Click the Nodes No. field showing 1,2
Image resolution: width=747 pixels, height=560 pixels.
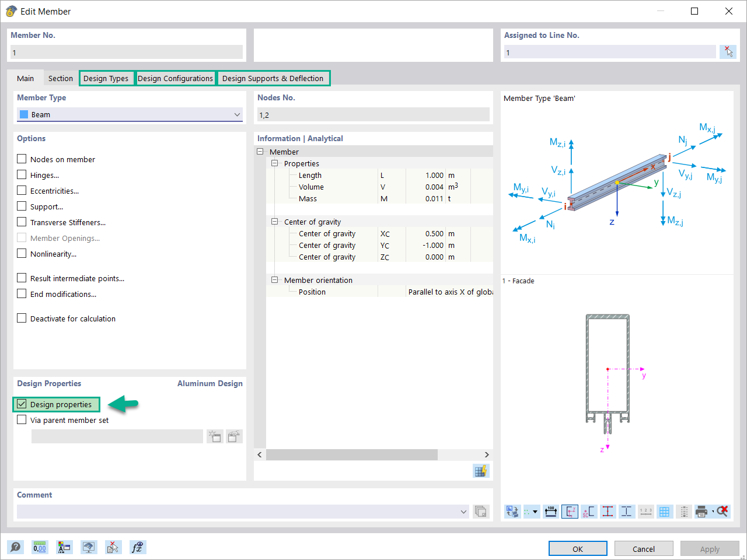tap(373, 115)
